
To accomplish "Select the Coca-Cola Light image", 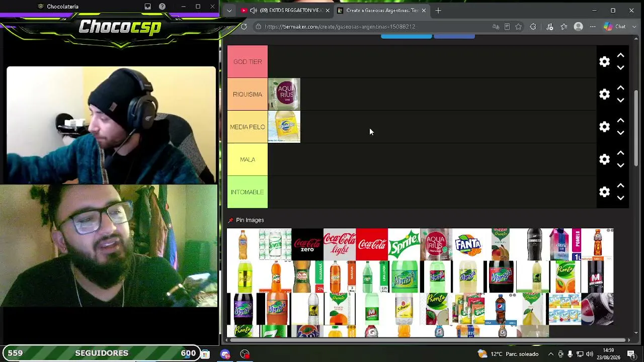I will (x=340, y=245).
